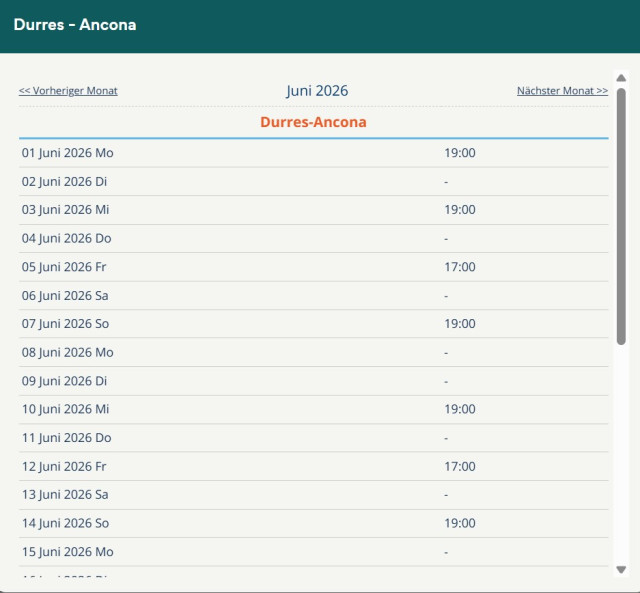
Task: Click the 19:00 time for 10 Juni
Action: click(x=460, y=409)
